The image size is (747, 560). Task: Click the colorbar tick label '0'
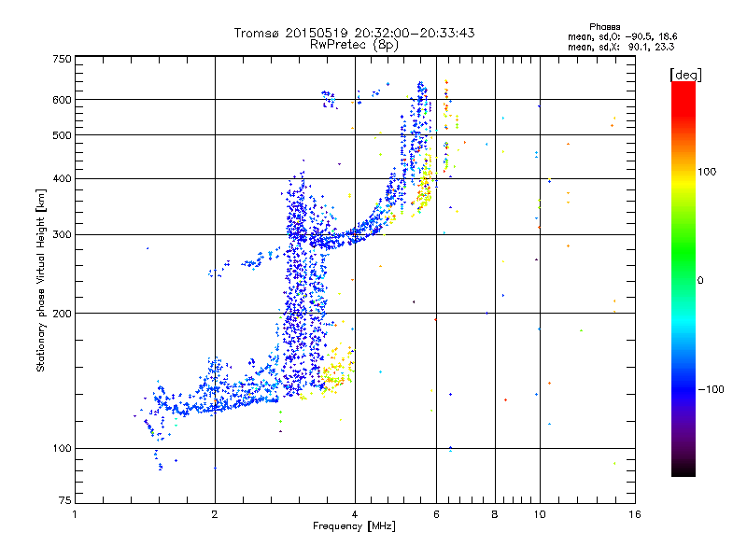(700, 281)
